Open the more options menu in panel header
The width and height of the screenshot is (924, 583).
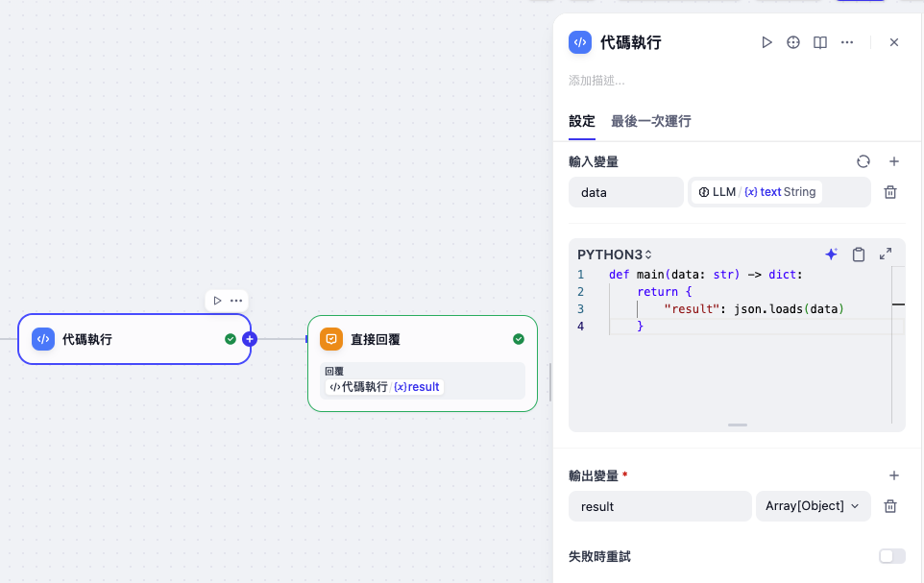pos(847,42)
